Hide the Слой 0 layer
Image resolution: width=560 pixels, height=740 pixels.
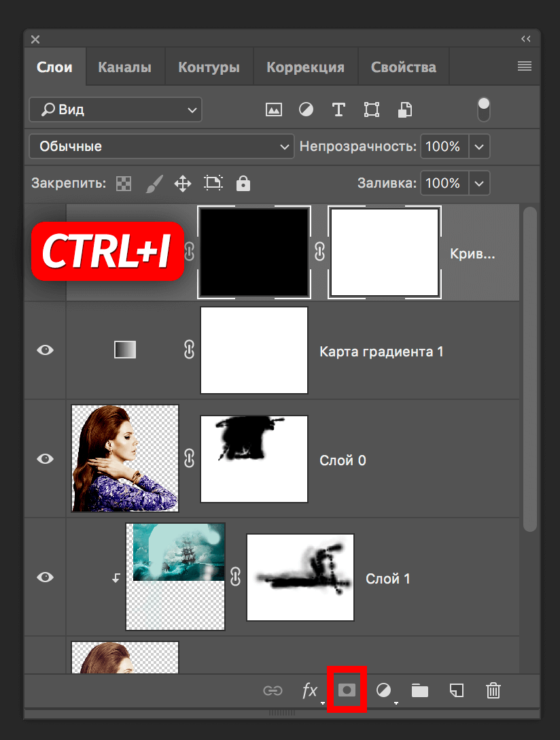coord(45,458)
